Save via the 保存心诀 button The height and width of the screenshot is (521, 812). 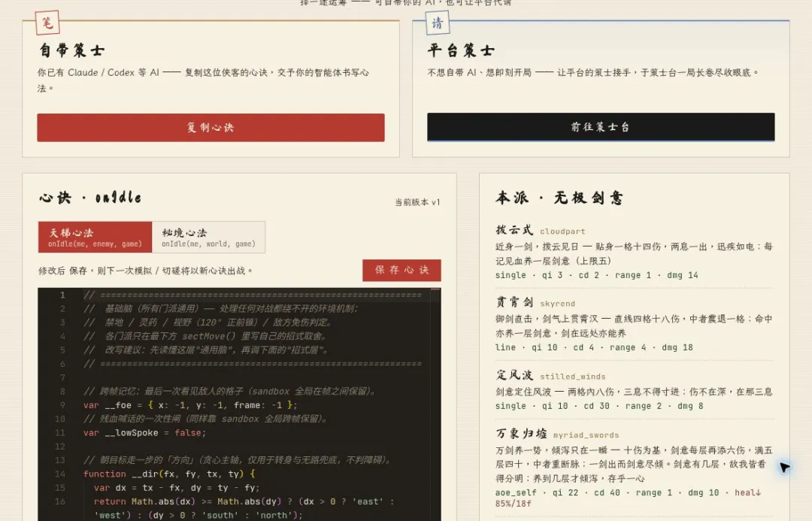(x=401, y=270)
